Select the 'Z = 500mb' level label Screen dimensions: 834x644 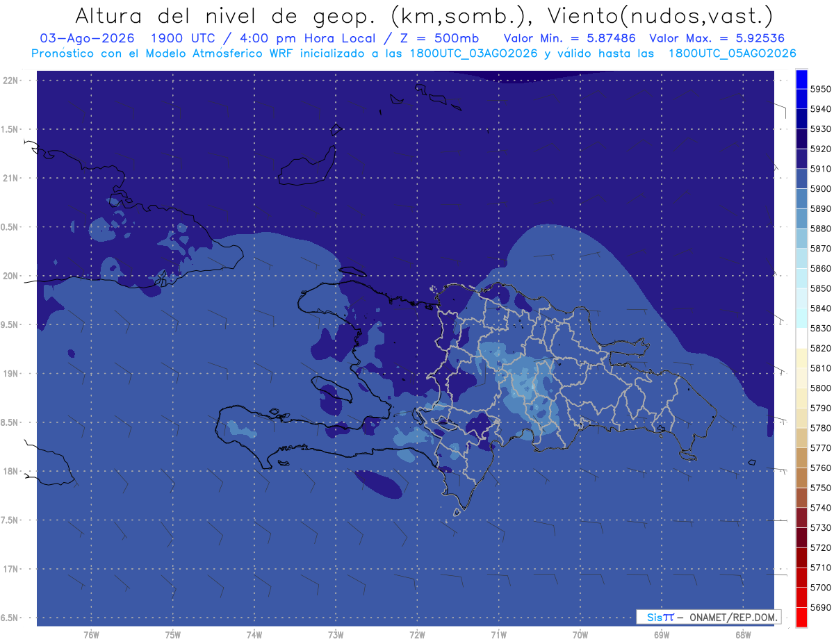439,38
